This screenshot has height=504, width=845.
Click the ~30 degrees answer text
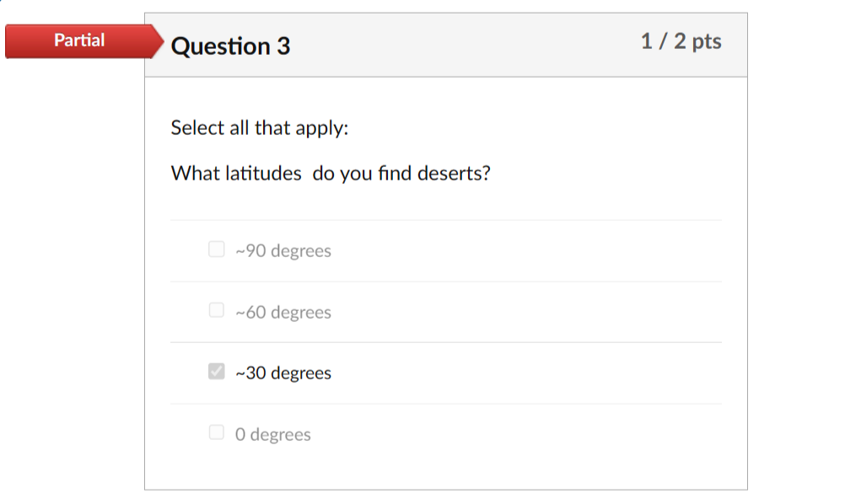pos(282,372)
